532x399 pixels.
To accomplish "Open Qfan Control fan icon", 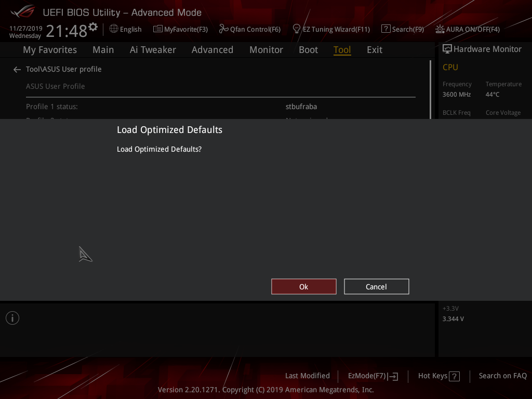I will point(223,29).
